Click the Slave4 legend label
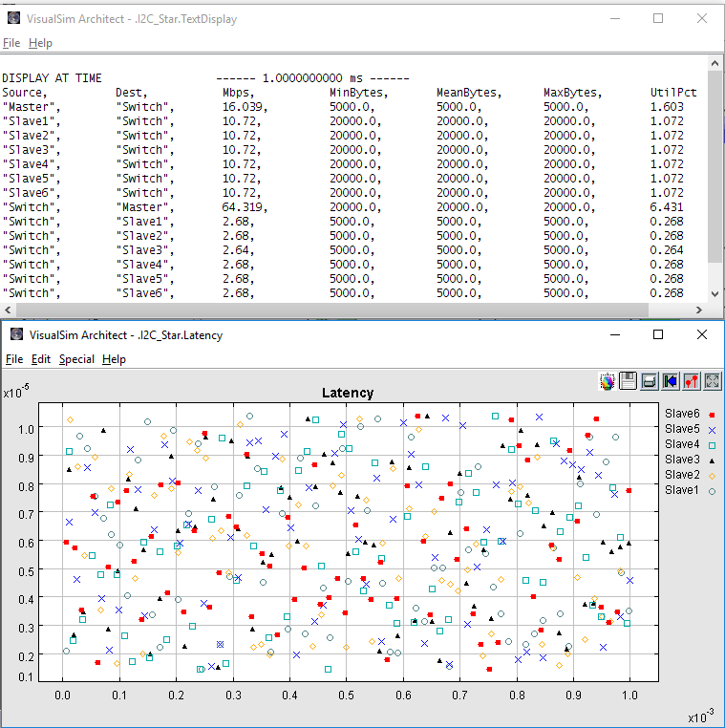Screen dimensions: 725x728 click(x=682, y=444)
